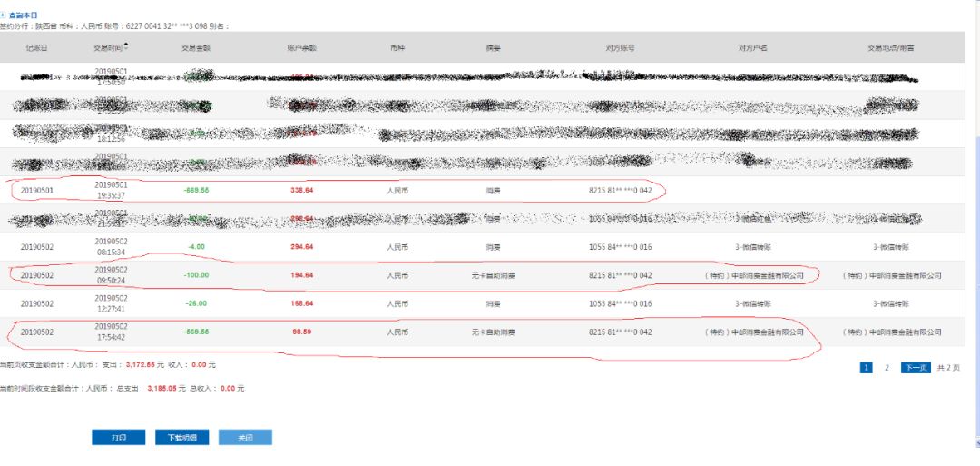This screenshot has width=980, height=466.
Task: Select balance 294.64 in the table
Action: (301, 246)
